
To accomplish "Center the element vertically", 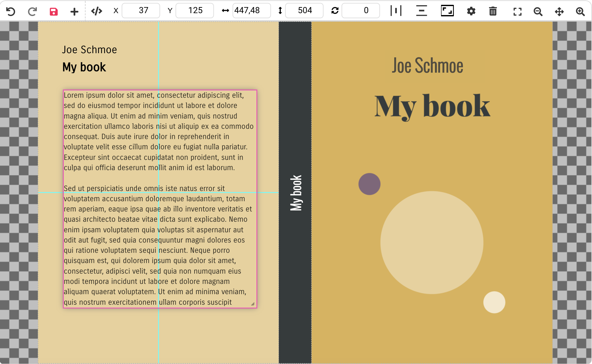I will 421,11.
